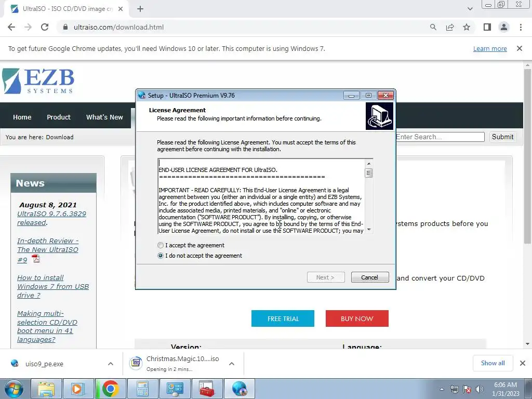Click the network tray icon
Screen dimensions: 532x399
454,389
